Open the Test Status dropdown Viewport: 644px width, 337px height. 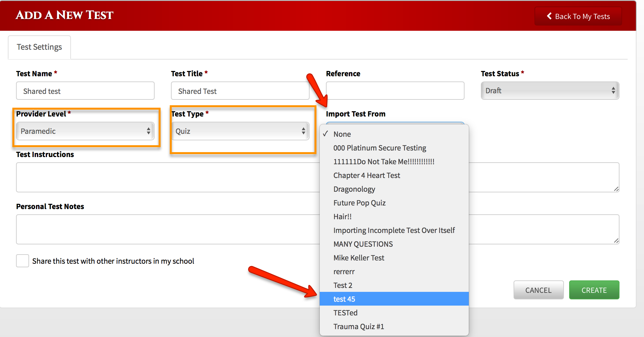tap(550, 91)
